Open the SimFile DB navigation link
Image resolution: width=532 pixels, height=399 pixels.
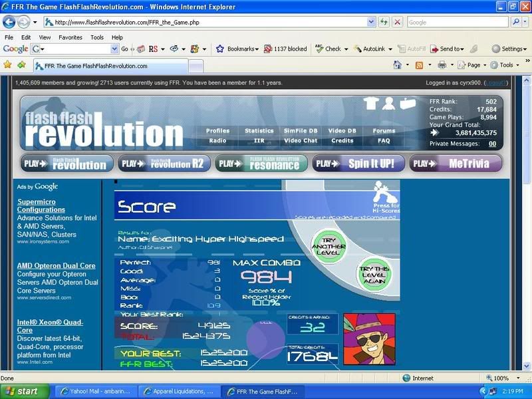(x=301, y=131)
